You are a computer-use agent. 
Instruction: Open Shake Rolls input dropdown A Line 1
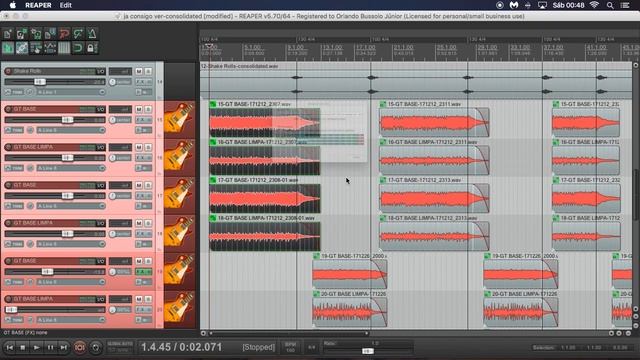click(x=71, y=92)
